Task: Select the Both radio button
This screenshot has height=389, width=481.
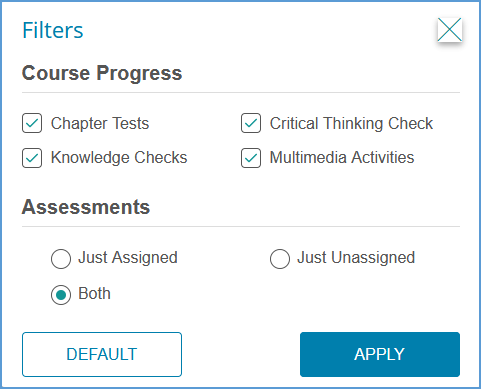Action: coord(61,295)
